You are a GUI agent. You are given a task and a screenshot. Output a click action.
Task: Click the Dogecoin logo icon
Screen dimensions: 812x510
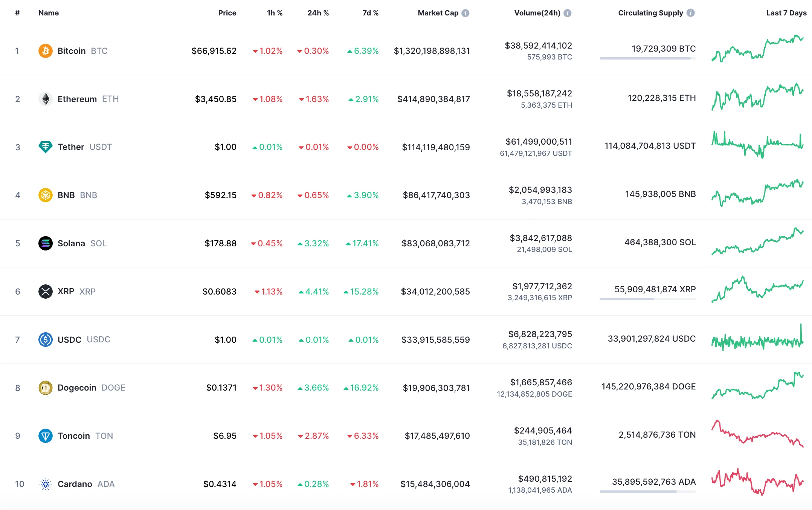[46, 388]
